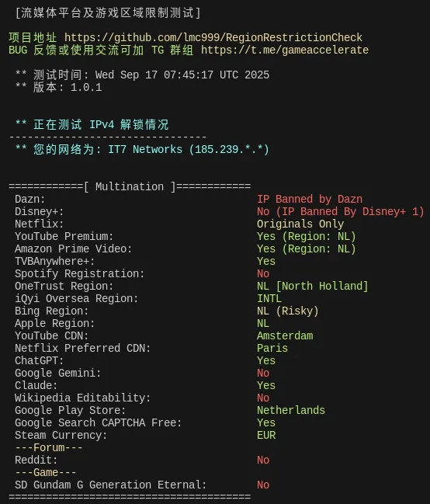This screenshot has height=504, width=430.
Task: Select the OneTrust 'NL [North Holland]' text
Action: click(x=312, y=286)
